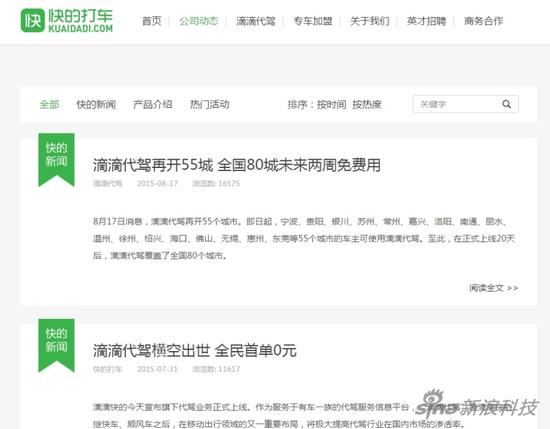Click the 滴滴代驾 source under first headline

click(107, 183)
